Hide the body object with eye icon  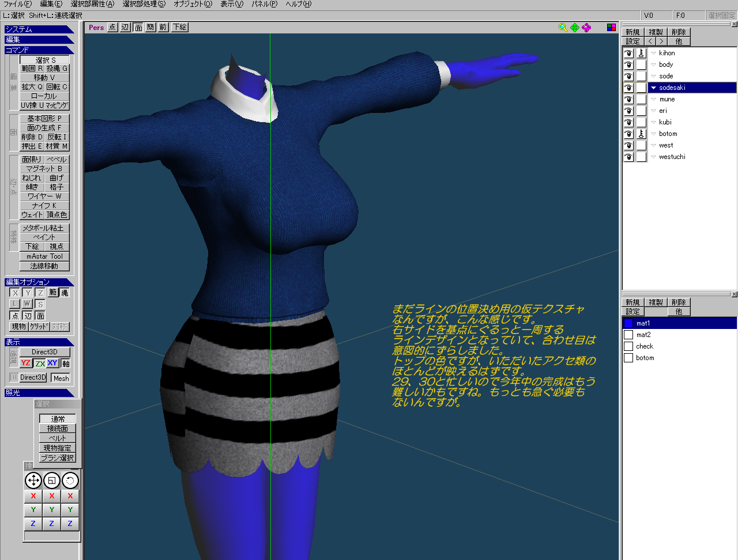coord(628,65)
